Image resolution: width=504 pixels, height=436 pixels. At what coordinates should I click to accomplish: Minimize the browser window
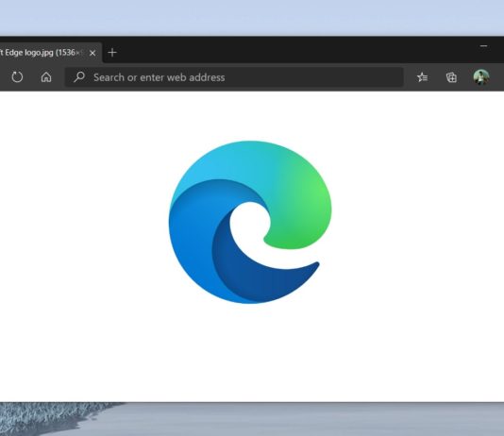(483, 46)
